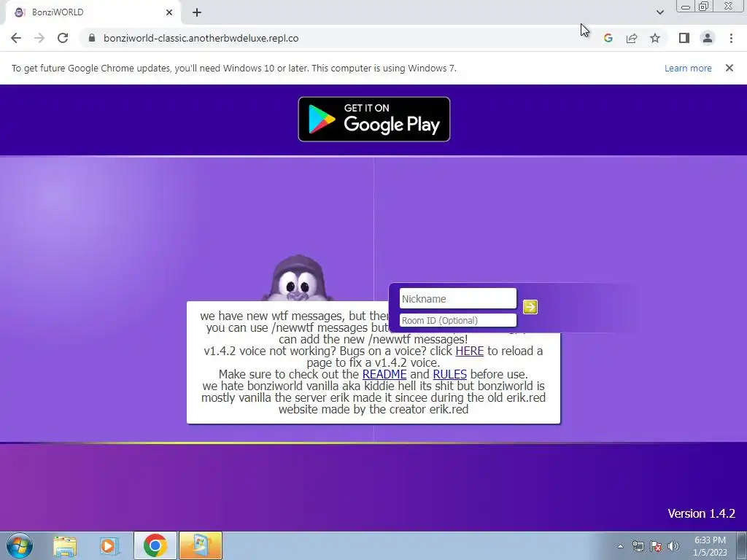
Task: View site info via the lock icon
Action: pyautogui.click(x=92, y=38)
